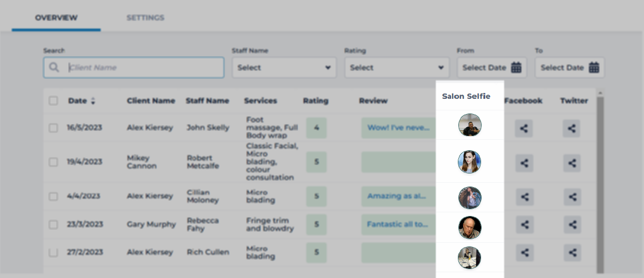Open the "Wow! I've neve..." review
Screen dimensions: 644x278
point(398,128)
